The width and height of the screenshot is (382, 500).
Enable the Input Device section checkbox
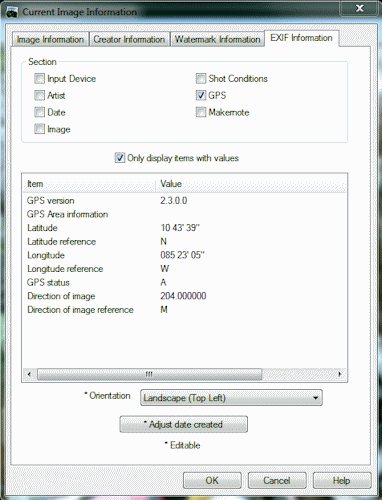point(39,79)
